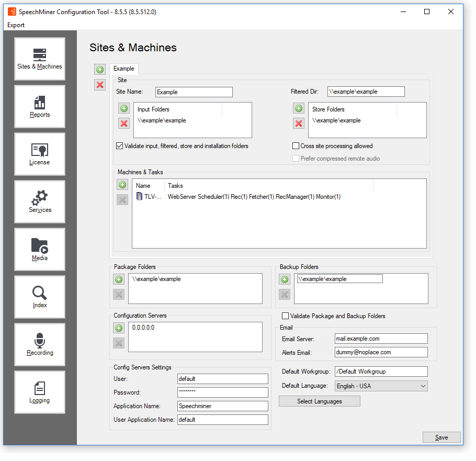Image resolution: width=476 pixels, height=461 pixels.
Task: Open the Services configuration
Action: coord(39,201)
